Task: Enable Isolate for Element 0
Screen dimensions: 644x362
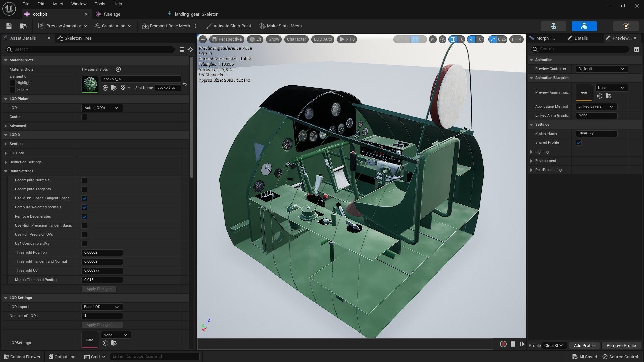Action: coord(13,90)
